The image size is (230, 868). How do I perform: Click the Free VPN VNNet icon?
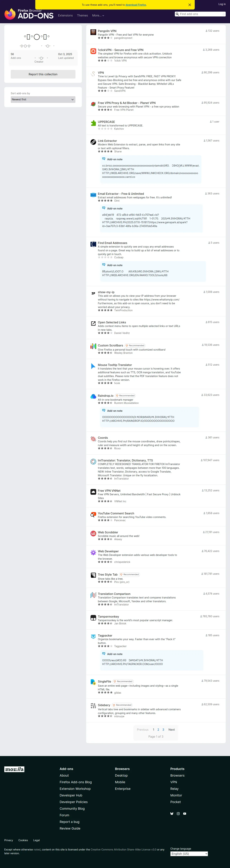pos(93,492)
